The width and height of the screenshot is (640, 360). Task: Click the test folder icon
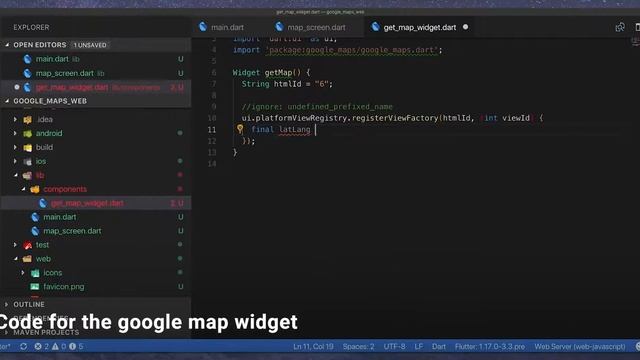pos(27,245)
